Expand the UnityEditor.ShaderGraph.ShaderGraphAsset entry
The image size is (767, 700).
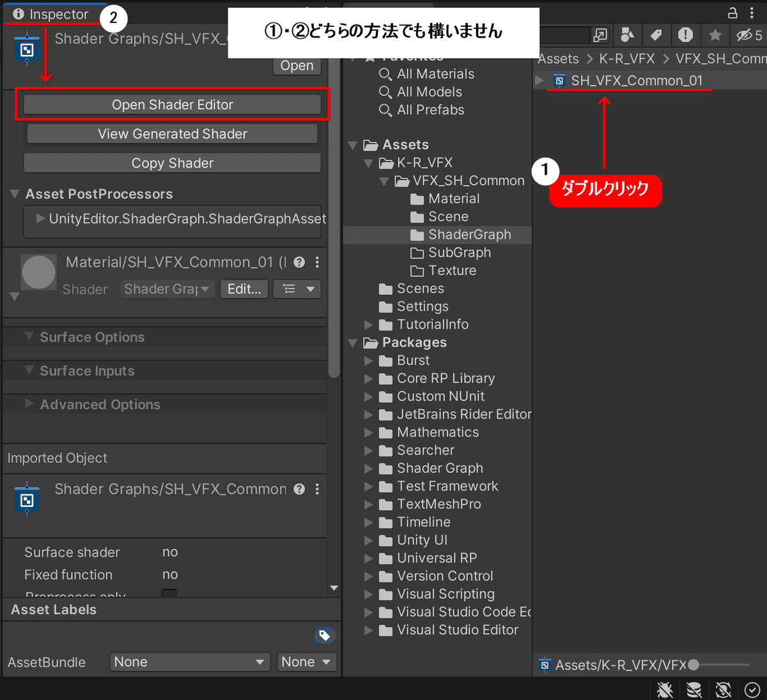pyautogui.click(x=40, y=219)
